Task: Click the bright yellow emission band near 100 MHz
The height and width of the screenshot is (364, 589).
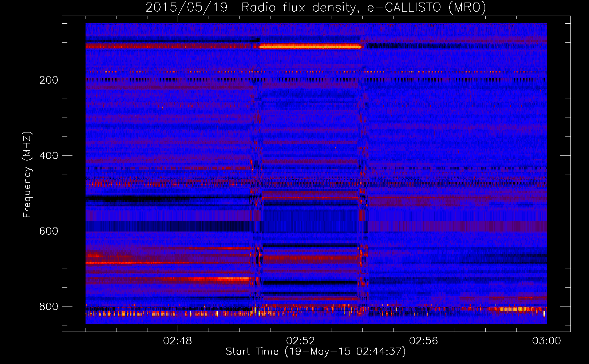Action: click(x=309, y=46)
